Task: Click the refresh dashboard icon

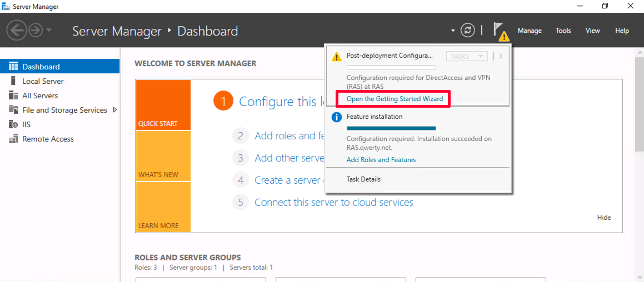Action: tap(467, 31)
